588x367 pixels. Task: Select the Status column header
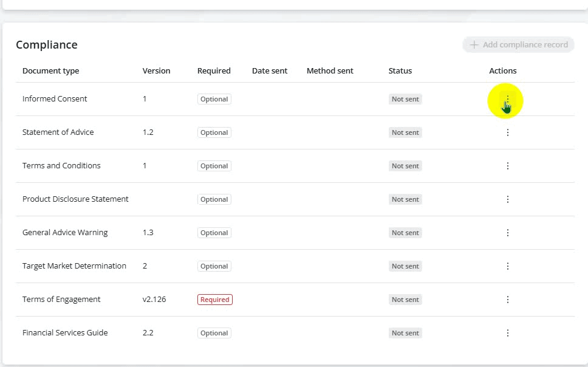coord(400,70)
